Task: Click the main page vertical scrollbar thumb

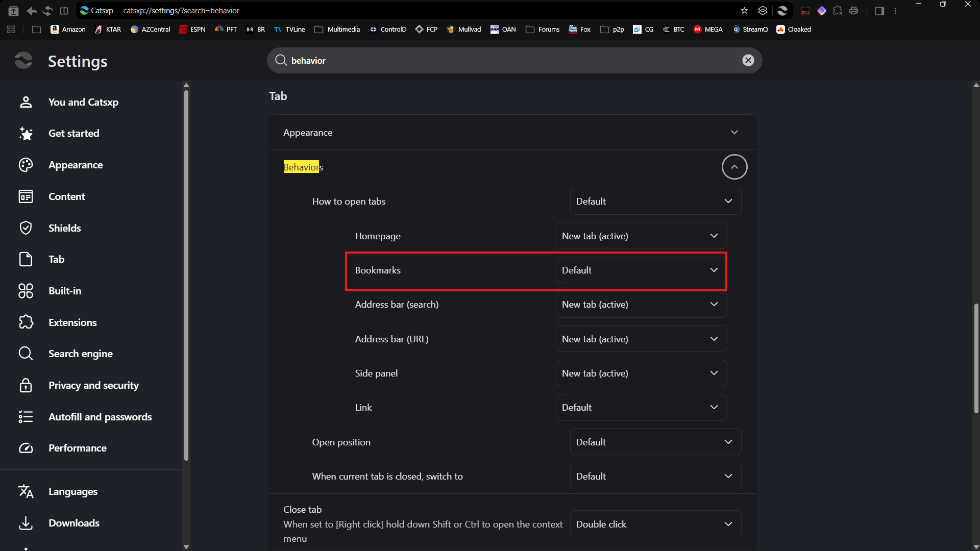Action: click(976, 358)
